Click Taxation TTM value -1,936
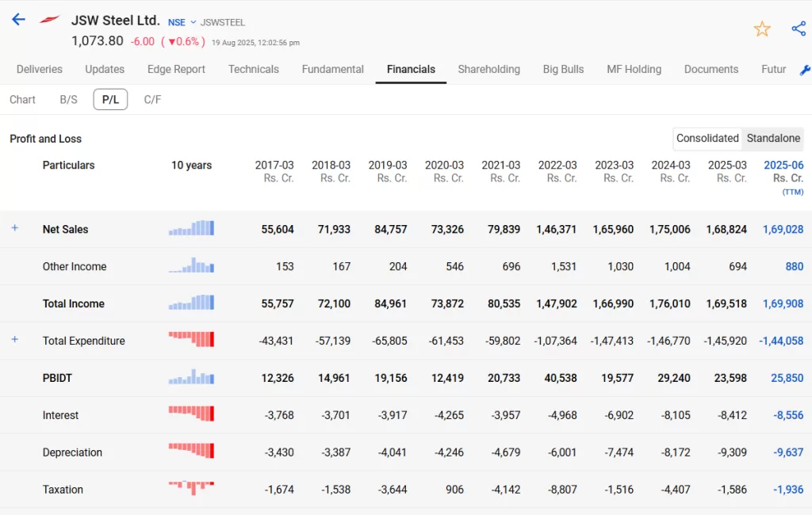This screenshot has height=515, width=812. click(788, 490)
